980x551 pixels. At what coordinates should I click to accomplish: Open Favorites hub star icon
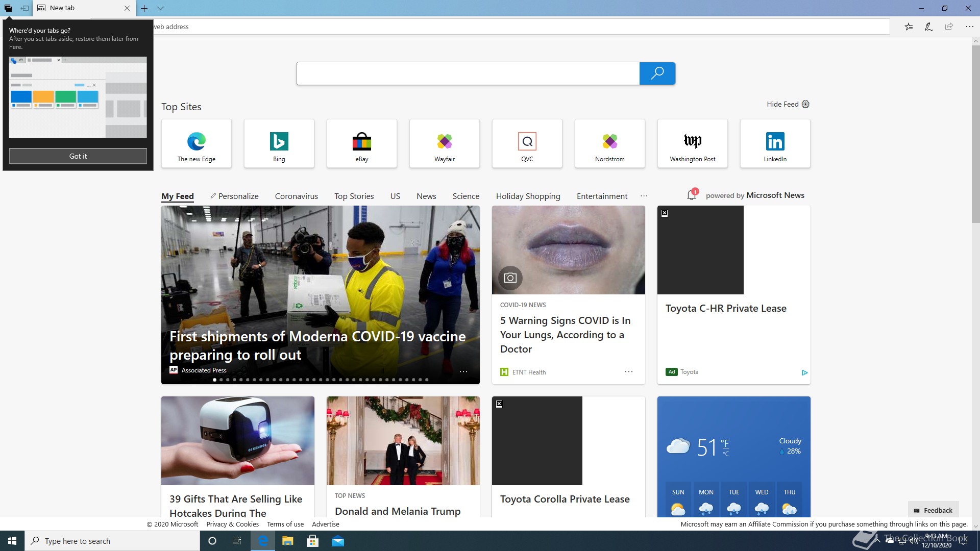point(909,27)
